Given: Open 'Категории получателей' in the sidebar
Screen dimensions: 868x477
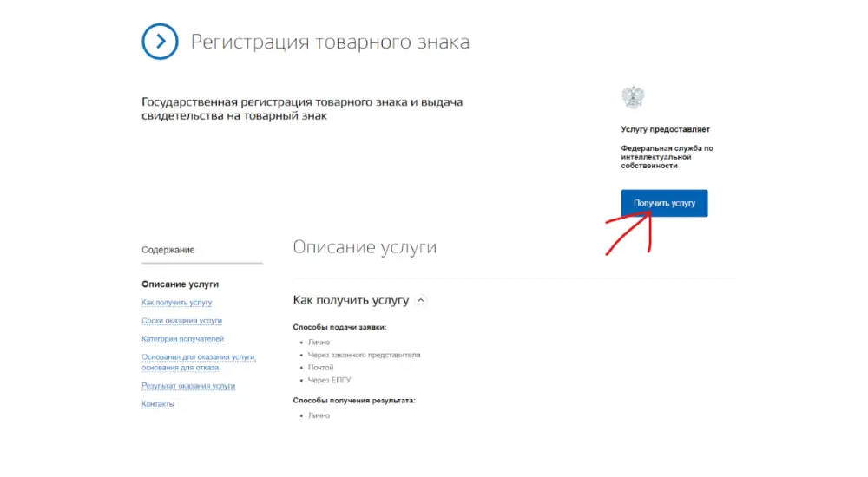Looking at the screenshot, I should pyautogui.click(x=182, y=339).
